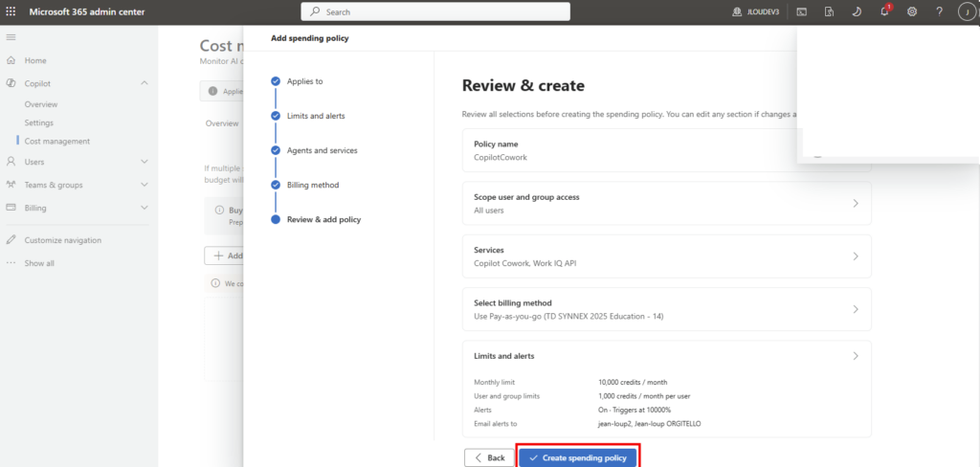Click Create spending policy button

pyautogui.click(x=577, y=457)
